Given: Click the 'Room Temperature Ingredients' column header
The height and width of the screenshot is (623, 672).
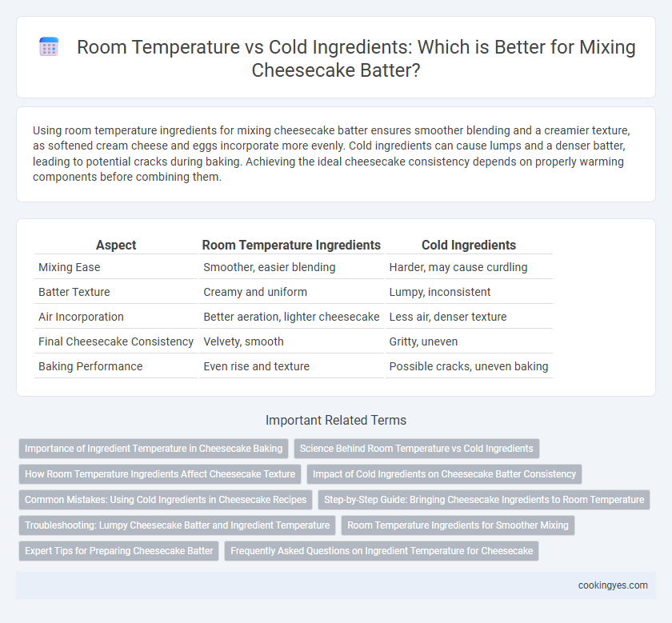Looking at the screenshot, I should point(291,245).
